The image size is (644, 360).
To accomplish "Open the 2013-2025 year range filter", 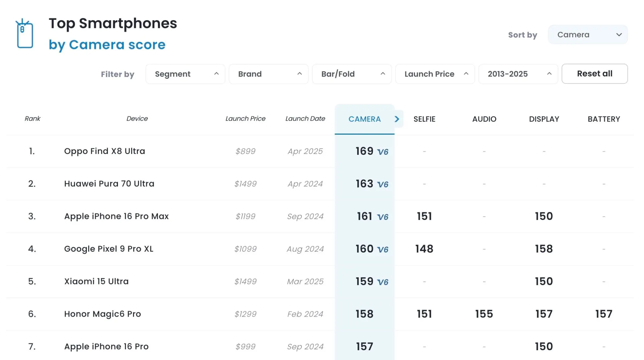I will 518,74.
